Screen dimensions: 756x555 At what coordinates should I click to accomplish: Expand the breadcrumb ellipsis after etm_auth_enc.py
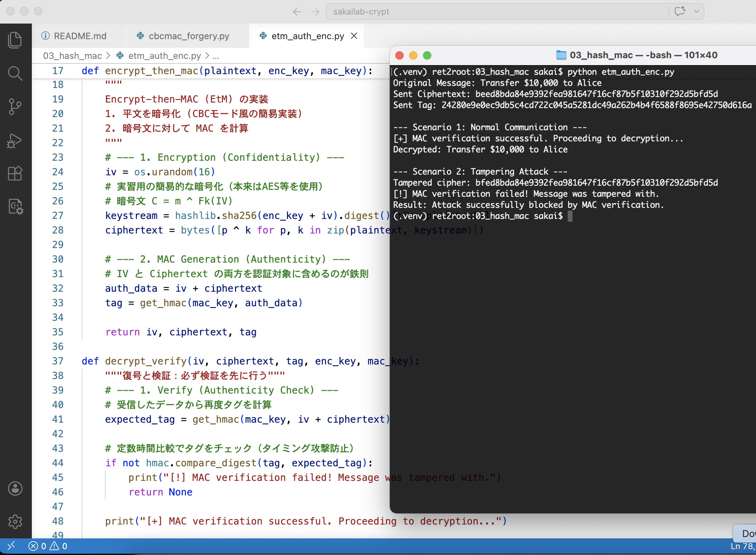(x=216, y=56)
